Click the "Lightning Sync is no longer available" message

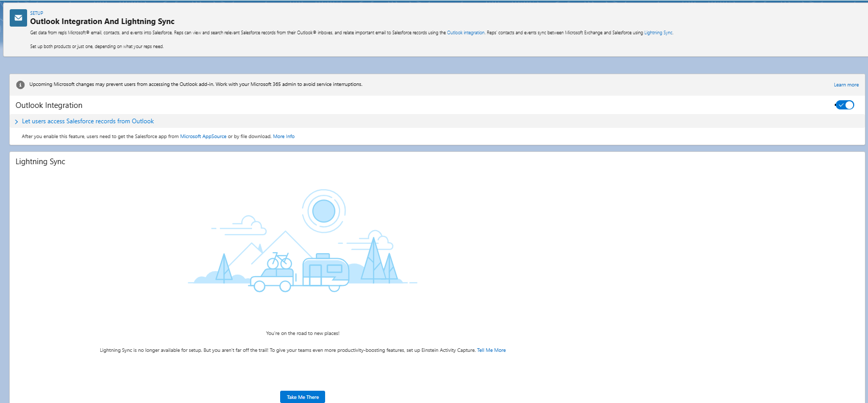(x=287, y=350)
